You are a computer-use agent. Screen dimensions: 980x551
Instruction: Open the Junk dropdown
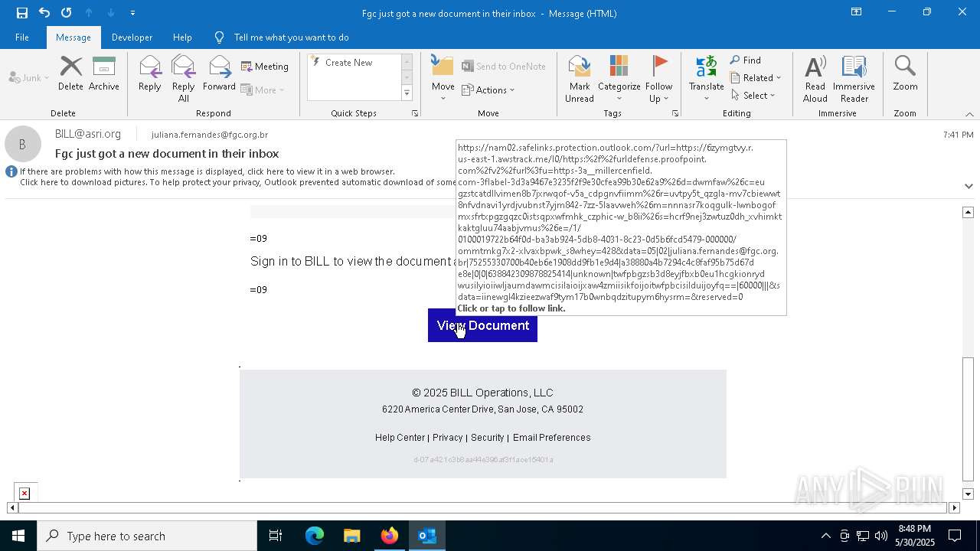tap(29, 77)
